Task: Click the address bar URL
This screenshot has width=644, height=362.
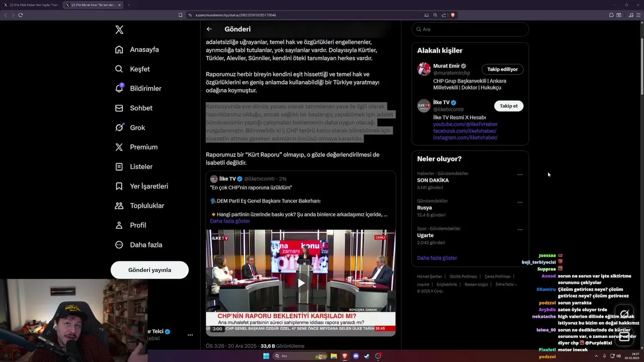Action: pyautogui.click(x=235, y=15)
